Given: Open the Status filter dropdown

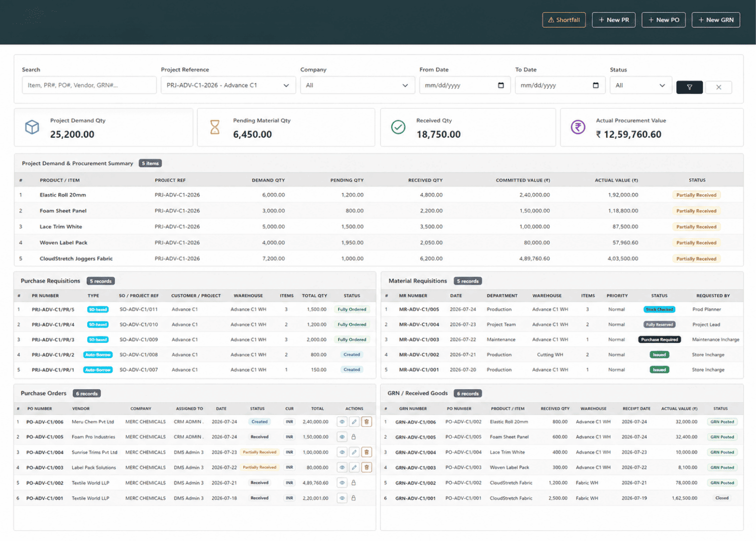Looking at the screenshot, I should coord(641,85).
